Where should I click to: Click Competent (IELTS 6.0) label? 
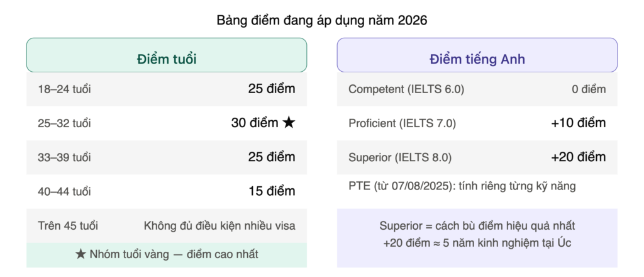[406, 89]
